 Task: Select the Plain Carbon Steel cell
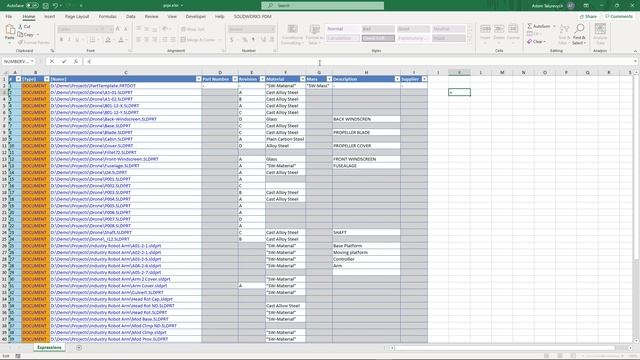coord(285,139)
